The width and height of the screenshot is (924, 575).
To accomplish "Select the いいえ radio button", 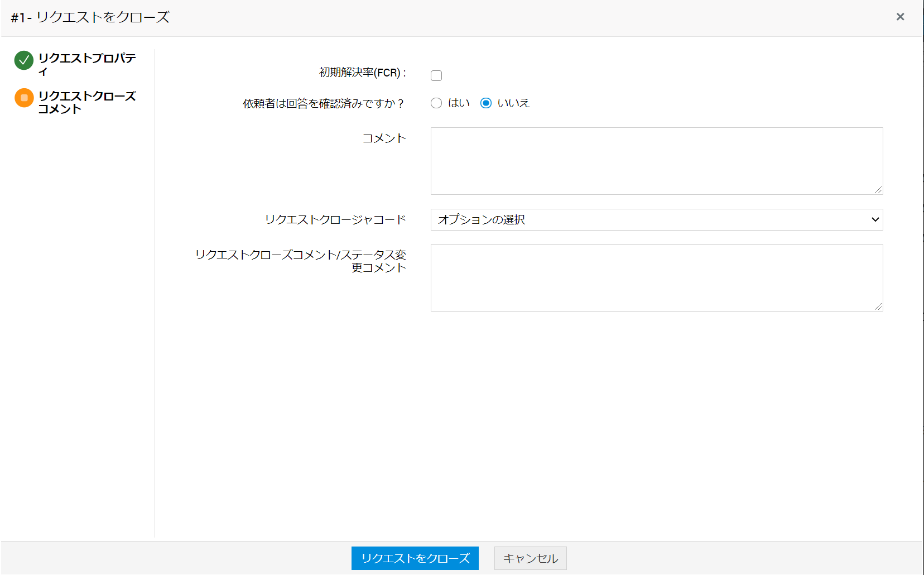I will tap(486, 103).
